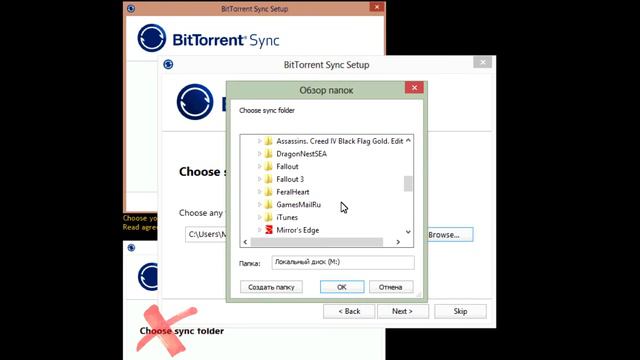Expand the iTunes folder node

click(x=260, y=217)
